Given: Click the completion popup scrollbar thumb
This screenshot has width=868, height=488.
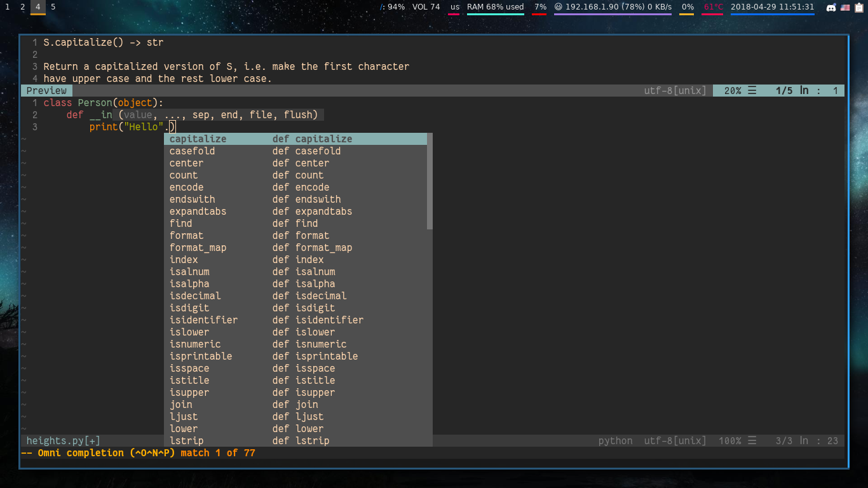Looking at the screenshot, I should pyautogui.click(x=430, y=181).
